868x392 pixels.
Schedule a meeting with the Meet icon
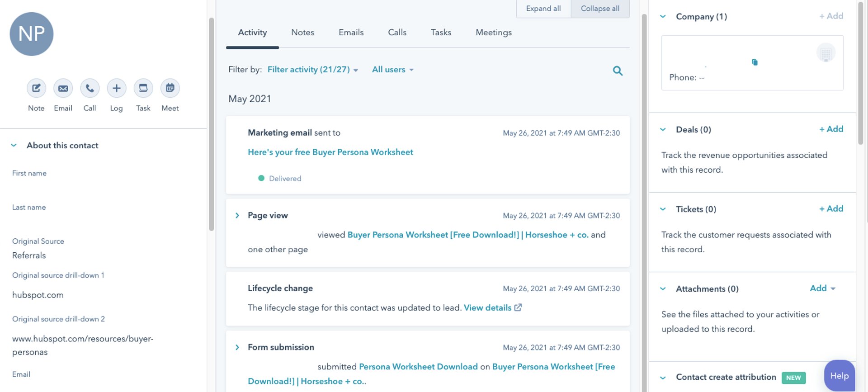click(x=170, y=88)
